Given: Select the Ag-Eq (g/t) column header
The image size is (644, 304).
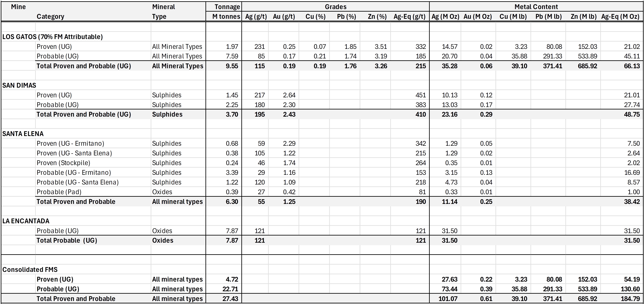Looking at the screenshot, I should click(409, 16).
